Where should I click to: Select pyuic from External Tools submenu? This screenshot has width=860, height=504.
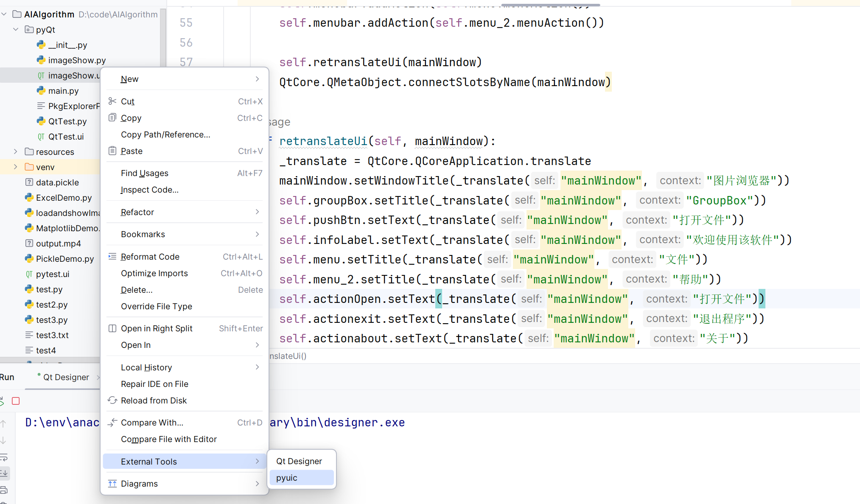[287, 478]
